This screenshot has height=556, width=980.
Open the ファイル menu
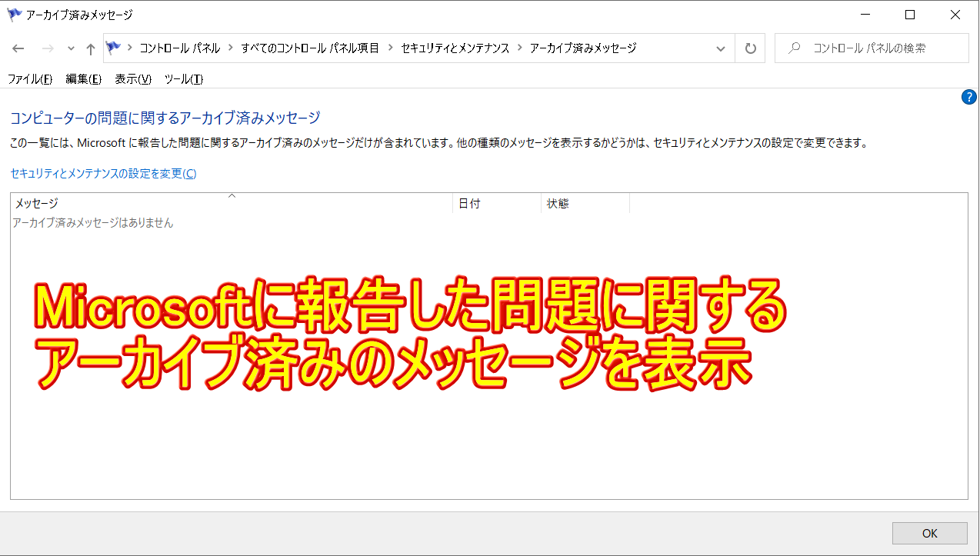28,78
